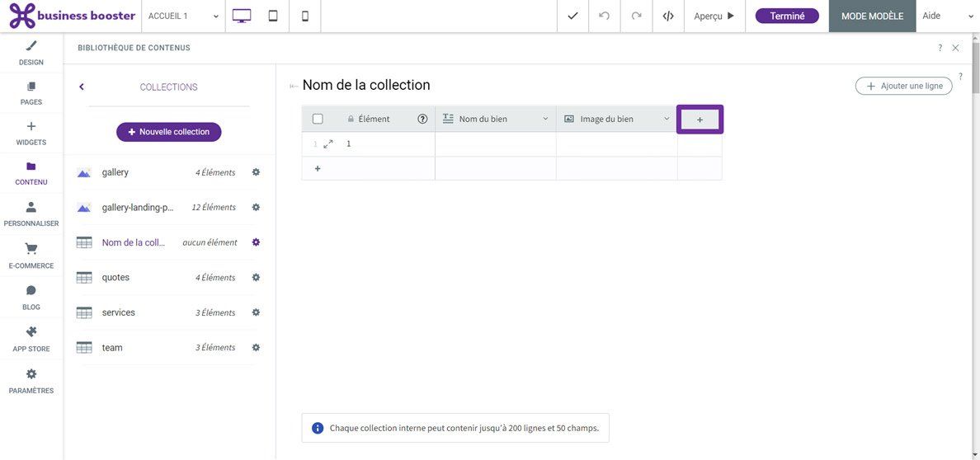Click the Nouvelle collection button

(169, 132)
